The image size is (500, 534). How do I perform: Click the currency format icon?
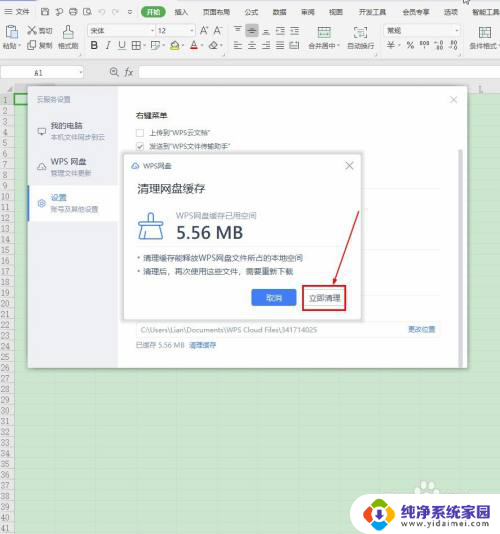pos(391,45)
